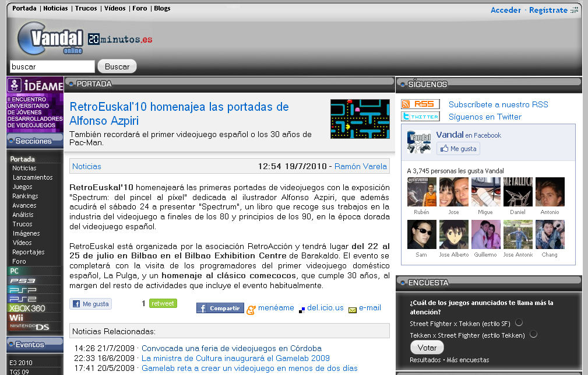The width and height of the screenshot is (588, 375).
Task: View Rubén's Facebook profile picture
Action: pyautogui.click(x=421, y=192)
